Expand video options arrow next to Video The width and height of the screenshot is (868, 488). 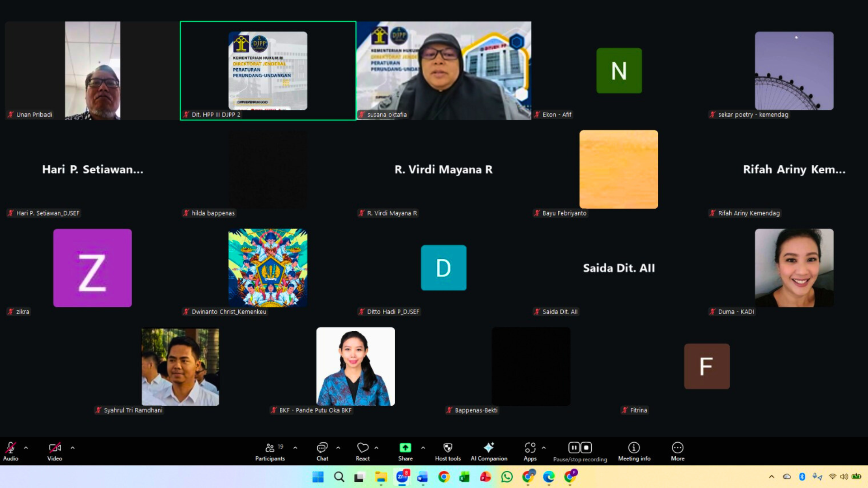click(72, 447)
